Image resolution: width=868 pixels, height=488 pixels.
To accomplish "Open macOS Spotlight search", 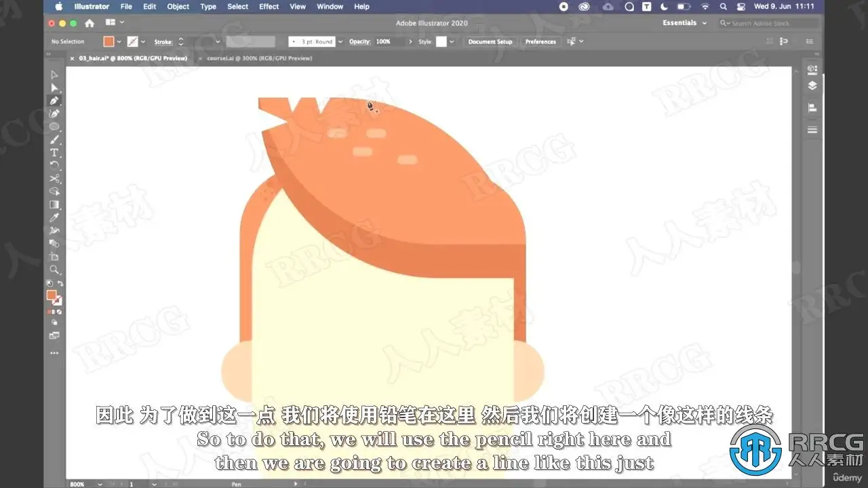I will [724, 7].
